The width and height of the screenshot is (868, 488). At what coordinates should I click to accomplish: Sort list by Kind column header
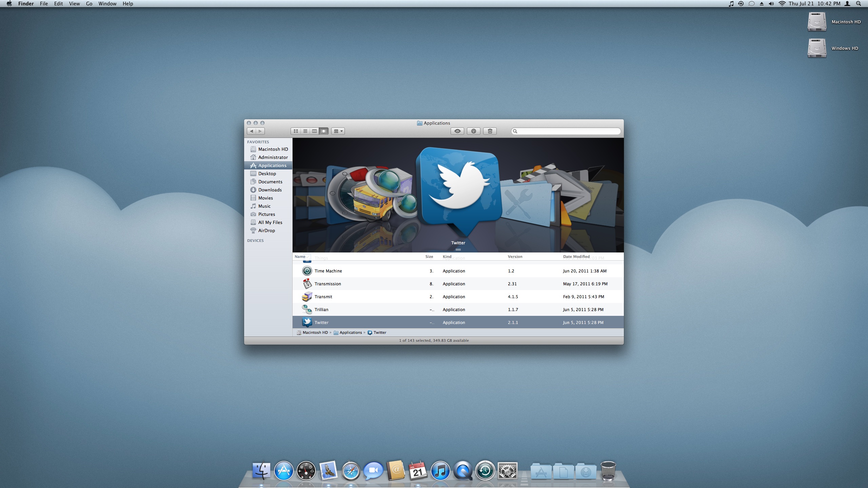(x=447, y=257)
